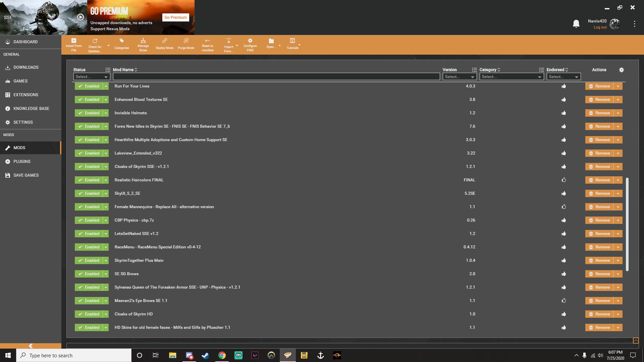Toggle endorsement for SkyUI_5_2_SE
Image resolution: width=644 pixels, height=362 pixels.
564,193
